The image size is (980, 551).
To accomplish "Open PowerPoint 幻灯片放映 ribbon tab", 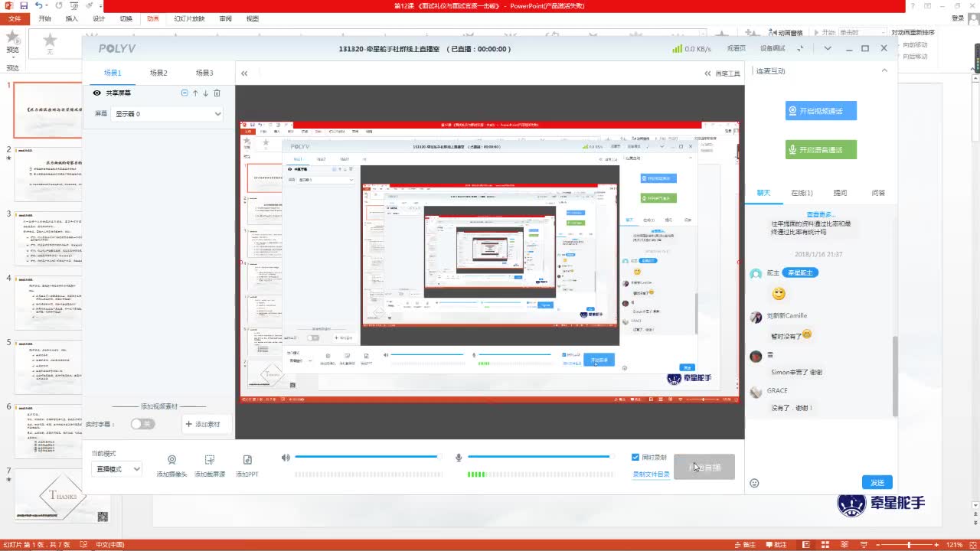I will 189,18.
